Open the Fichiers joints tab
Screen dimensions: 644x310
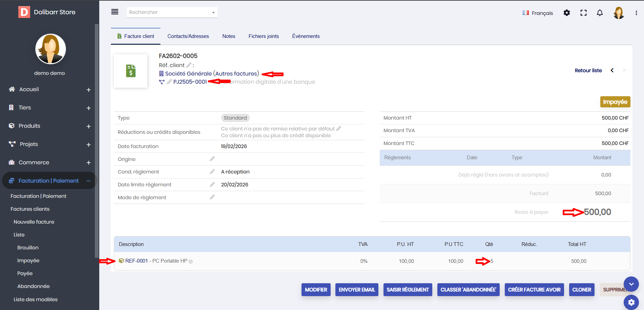pyautogui.click(x=264, y=36)
